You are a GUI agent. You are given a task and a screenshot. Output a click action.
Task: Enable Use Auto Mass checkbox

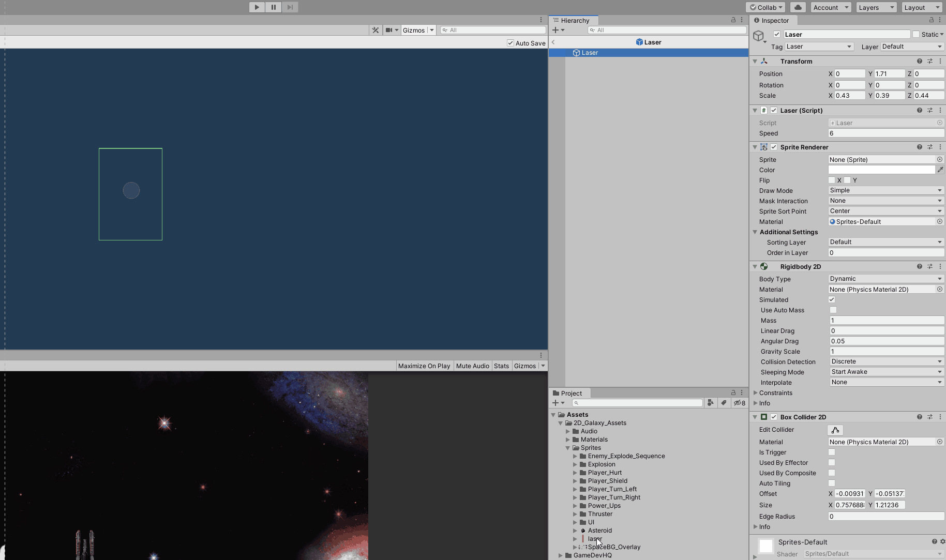[x=833, y=310]
